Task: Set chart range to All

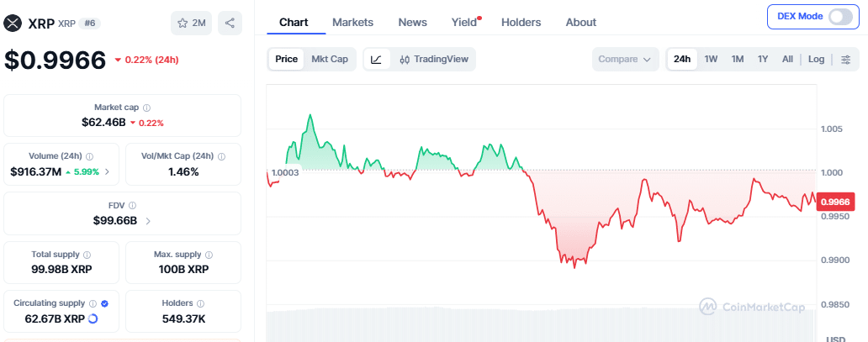Action: (x=787, y=59)
